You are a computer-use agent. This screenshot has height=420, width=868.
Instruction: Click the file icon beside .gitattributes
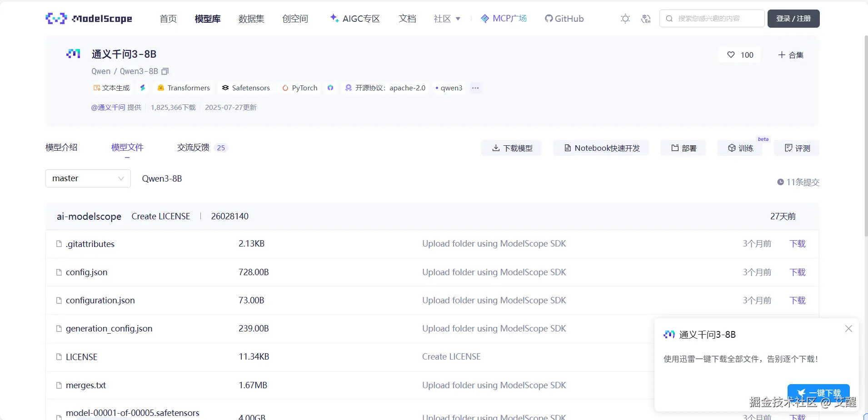59,244
